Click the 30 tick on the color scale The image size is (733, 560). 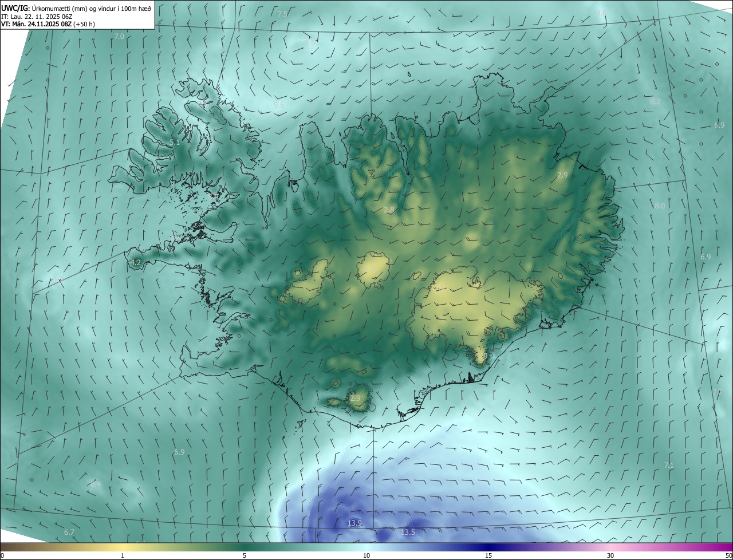click(610, 555)
